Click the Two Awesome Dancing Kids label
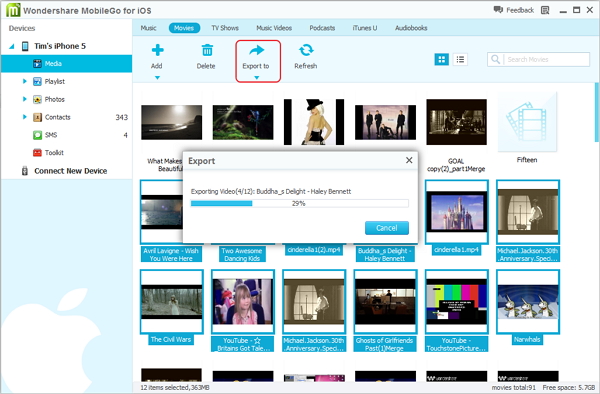The image size is (600, 394). (x=242, y=255)
